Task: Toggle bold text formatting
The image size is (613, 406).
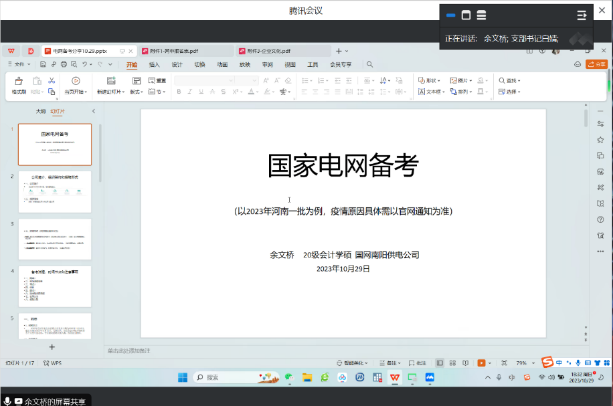Action: point(180,92)
